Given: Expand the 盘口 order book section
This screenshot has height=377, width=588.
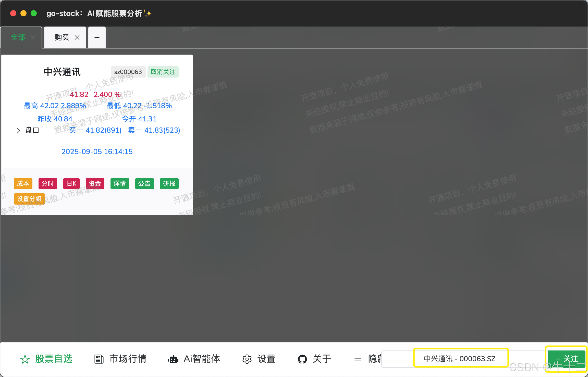Looking at the screenshot, I should (18, 130).
